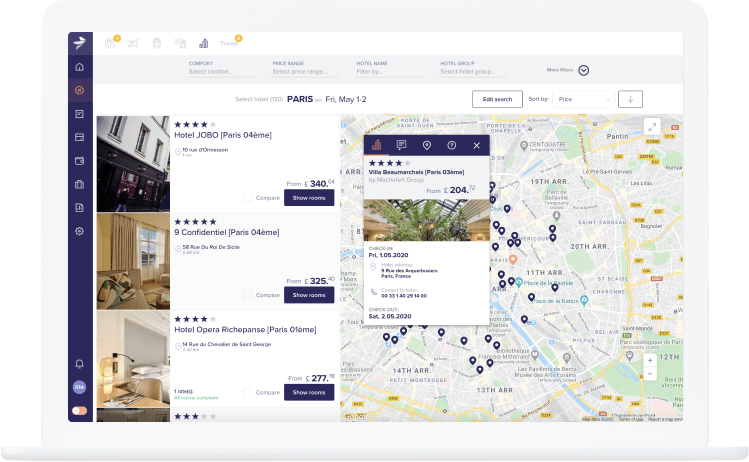This screenshot has width=749, height=462.
Task: Click the phone icon by the contact number
Action: click(x=374, y=292)
